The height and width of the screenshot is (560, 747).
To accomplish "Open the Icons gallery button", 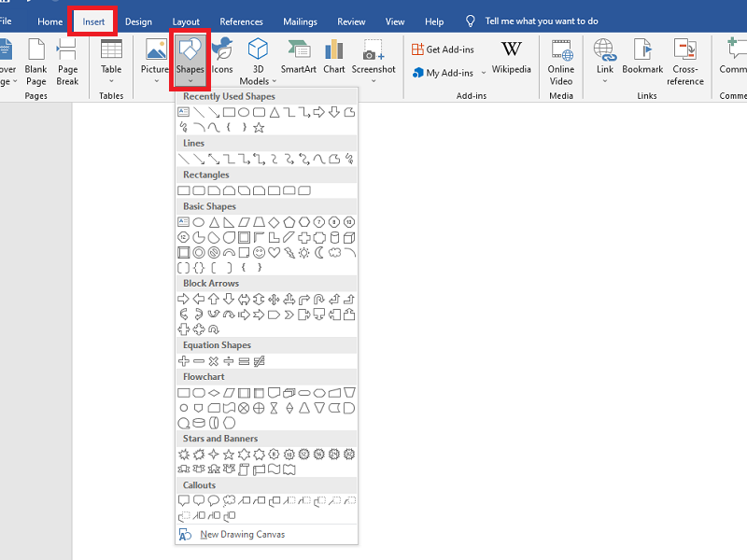I will click(x=222, y=56).
